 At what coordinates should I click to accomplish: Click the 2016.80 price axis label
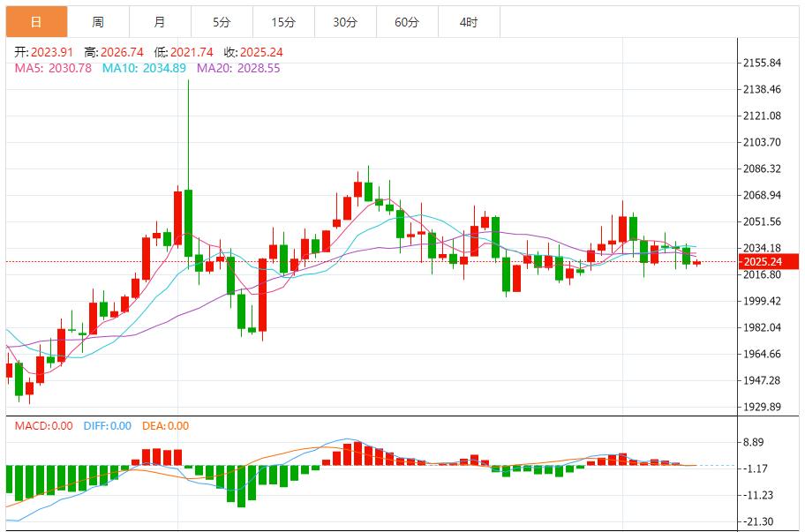(x=763, y=275)
